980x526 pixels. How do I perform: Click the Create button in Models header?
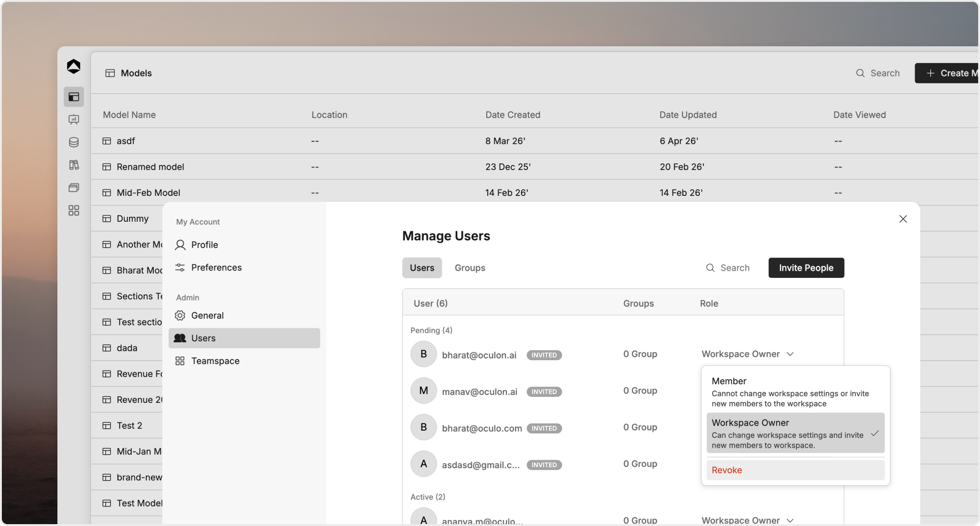947,73
